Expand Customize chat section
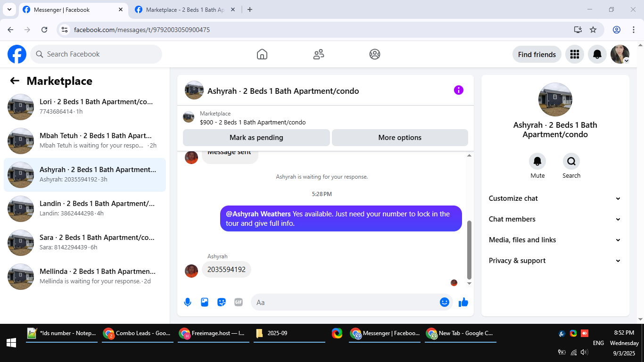 [x=555, y=198]
